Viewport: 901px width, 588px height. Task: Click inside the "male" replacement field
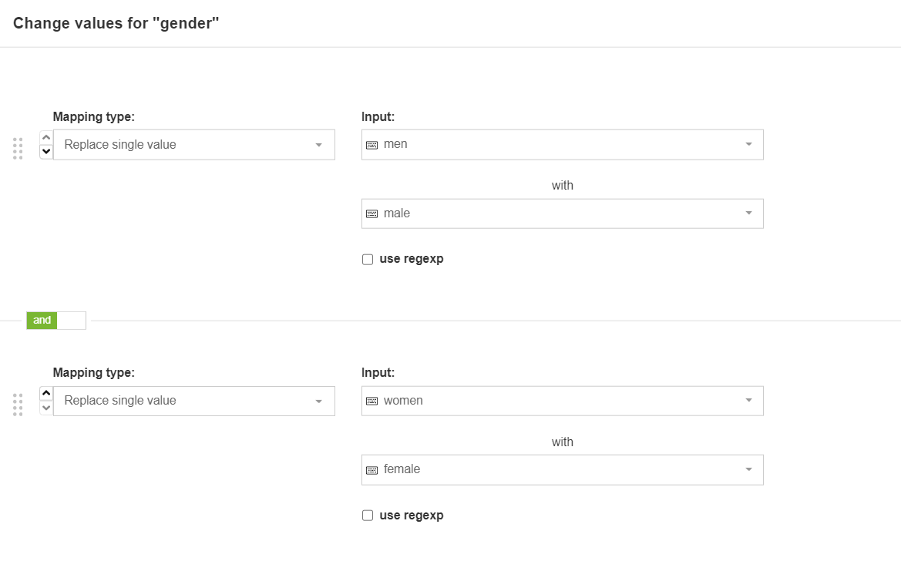[x=540, y=213]
